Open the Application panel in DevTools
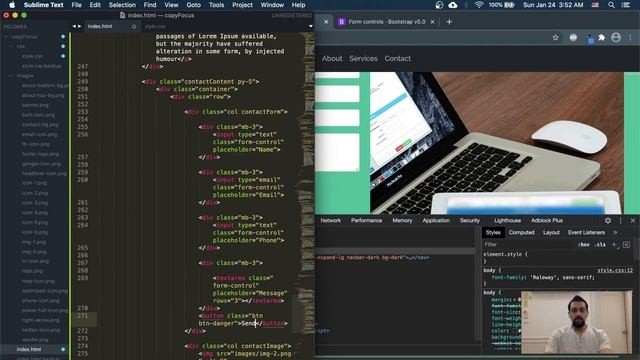This screenshot has width=640, height=360. coord(436,220)
